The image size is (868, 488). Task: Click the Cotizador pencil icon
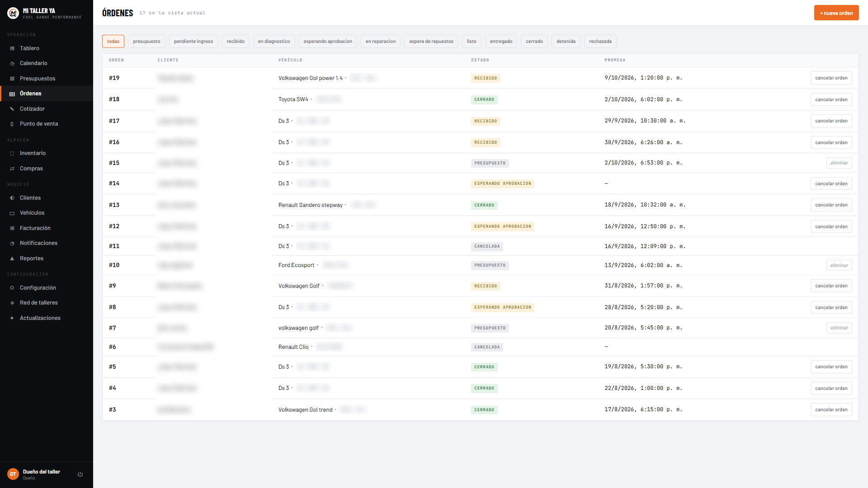pyautogui.click(x=12, y=109)
